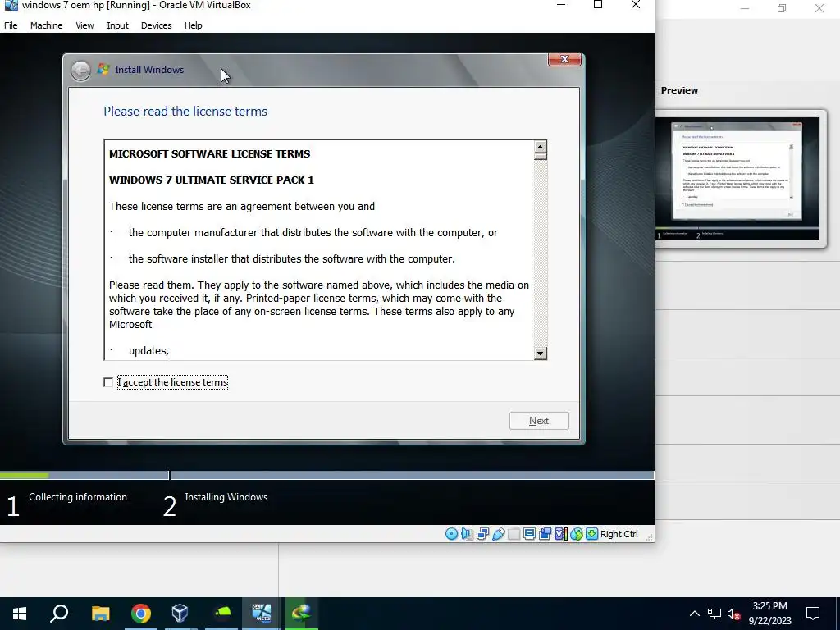This screenshot has width=840, height=630.
Task: Open Google Chrome from taskbar
Action: (x=141, y=614)
